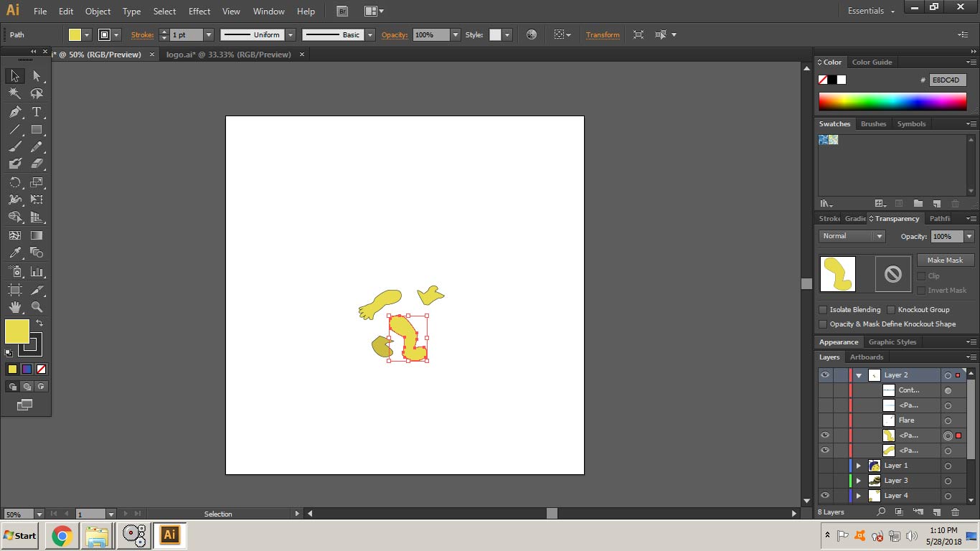Activate the Eraser tool
This screenshot has width=980, height=551.
pos(37,164)
